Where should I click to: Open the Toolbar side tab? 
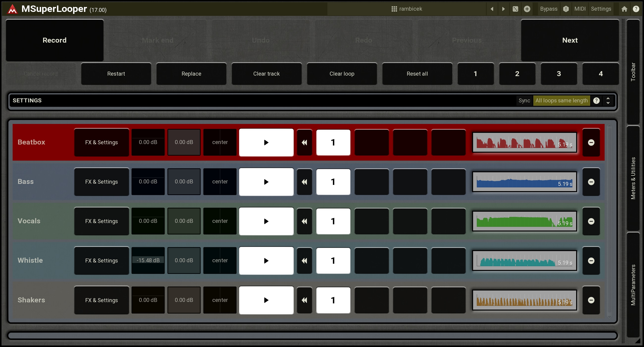point(633,72)
